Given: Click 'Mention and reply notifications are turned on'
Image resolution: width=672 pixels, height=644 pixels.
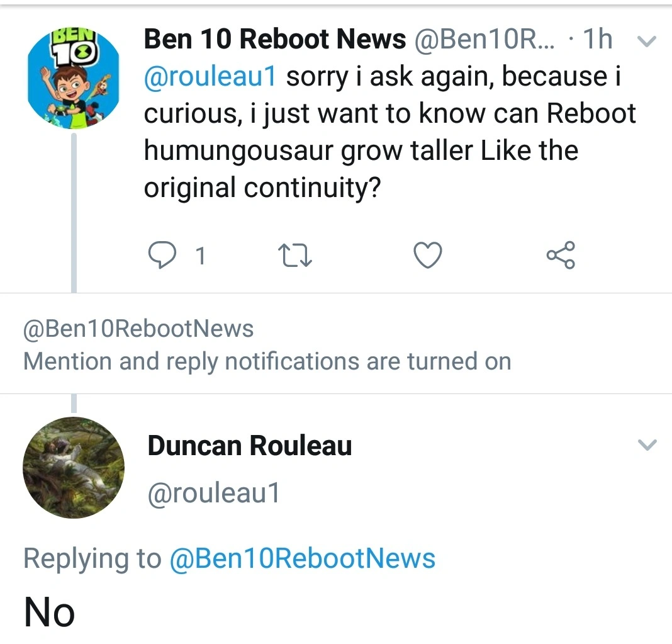Looking at the screenshot, I should point(267,361).
